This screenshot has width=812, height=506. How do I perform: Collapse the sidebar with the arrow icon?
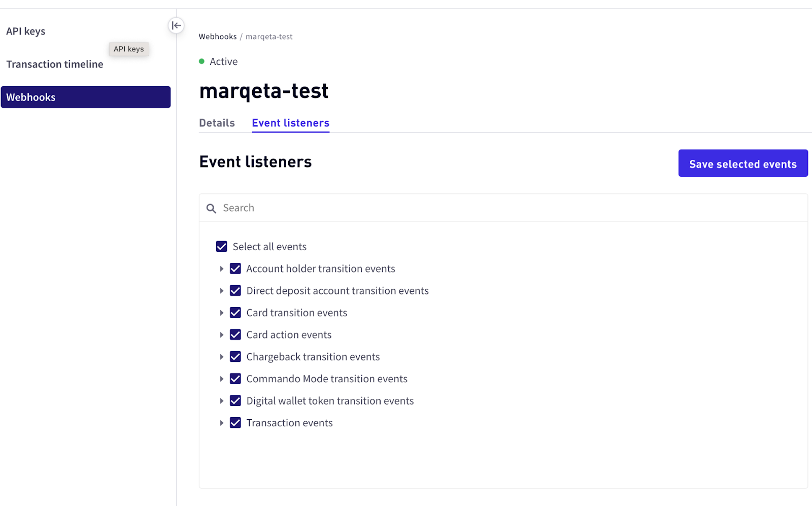point(176,25)
